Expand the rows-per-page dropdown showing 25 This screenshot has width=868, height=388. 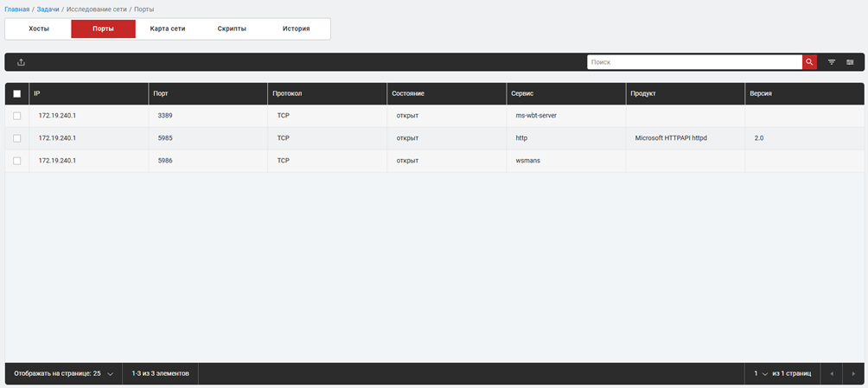110,374
